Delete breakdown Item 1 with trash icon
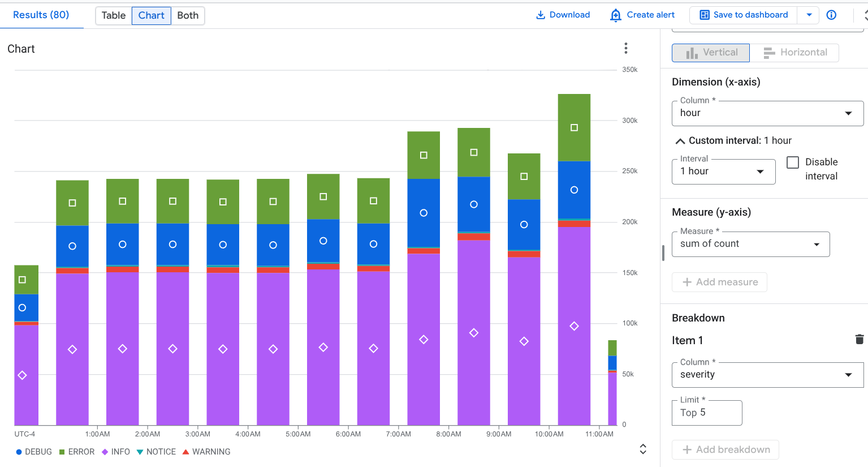868x467 pixels. [859, 340]
